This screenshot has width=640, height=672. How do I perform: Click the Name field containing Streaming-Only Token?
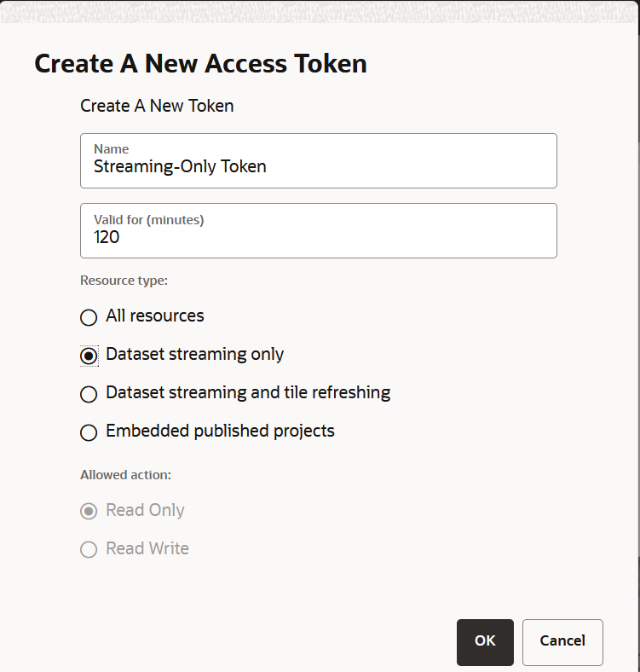click(x=318, y=166)
